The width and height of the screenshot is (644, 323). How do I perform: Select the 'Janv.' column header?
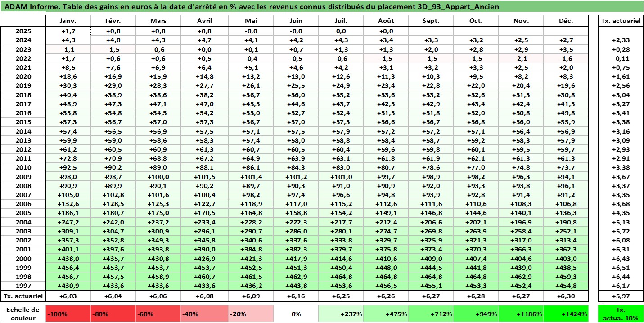point(68,21)
